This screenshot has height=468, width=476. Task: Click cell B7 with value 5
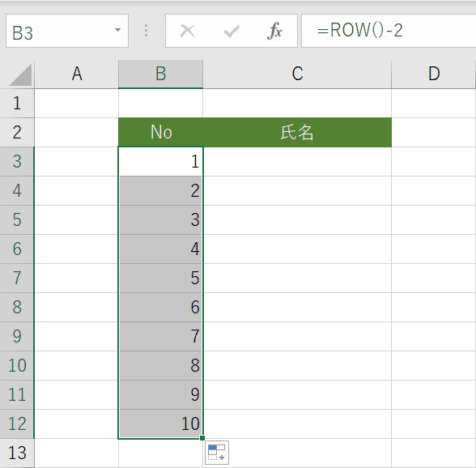coord(160,279)
